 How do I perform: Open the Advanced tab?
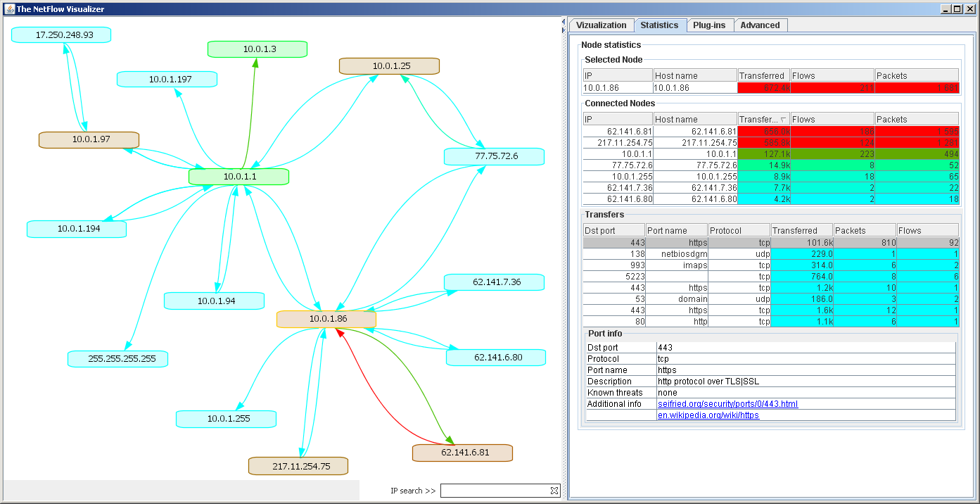point(761,25)
